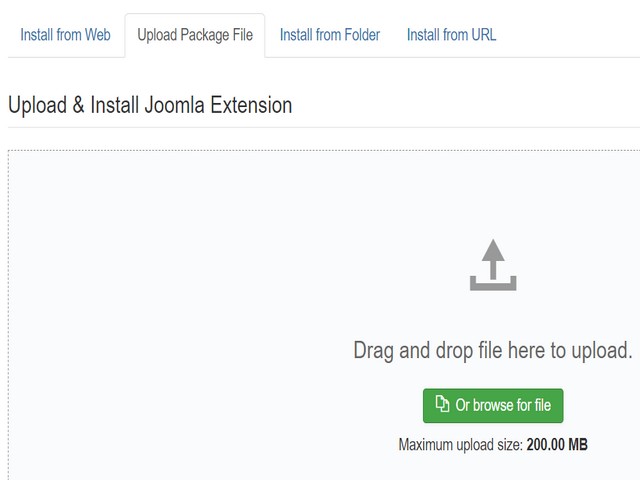Screen dimensions: 640x480
Task: Click the bold 200.00 MB value
Action: pos(557,444)
